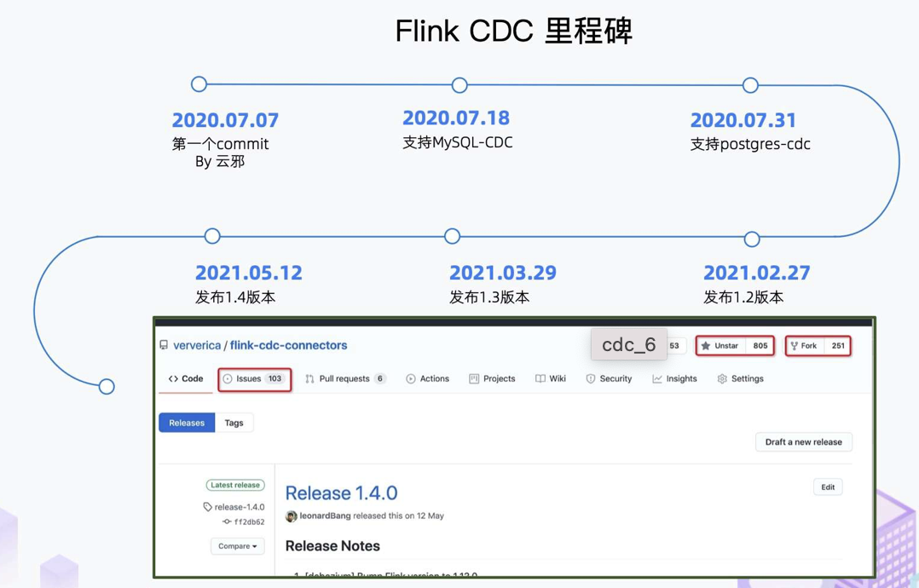This screenshot has height=588, width=919.
Task: Click the Issues circle icon
Action: [228, 379]
